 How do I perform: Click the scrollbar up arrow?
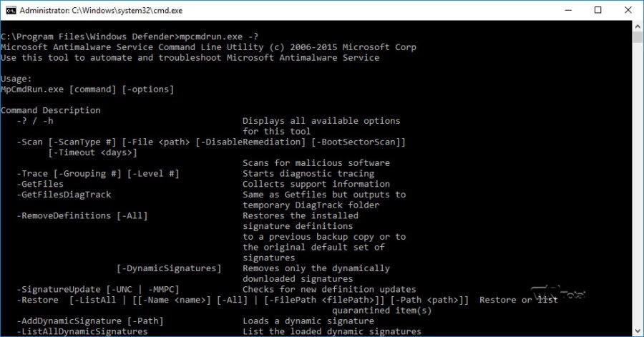tap(638, 26)
